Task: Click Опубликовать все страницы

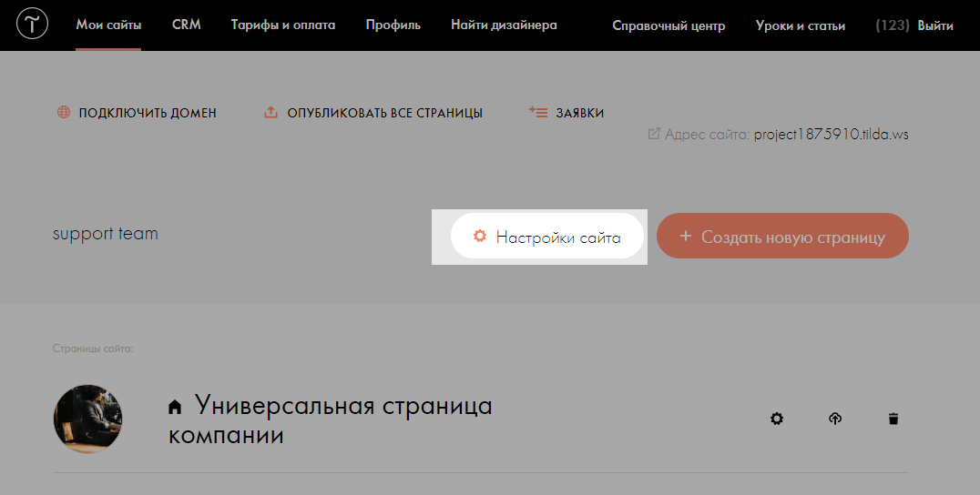Action: (x=385, y=113)
